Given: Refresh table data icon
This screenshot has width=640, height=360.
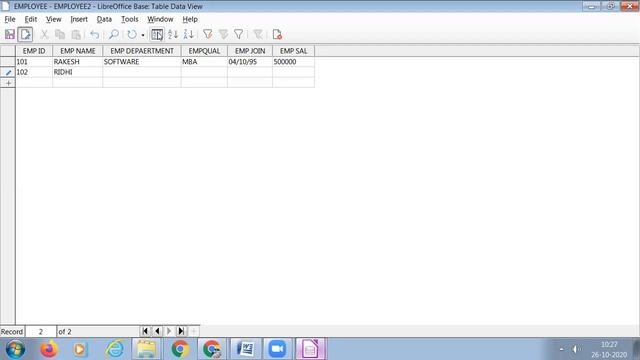Looking at the screenshot, I should 132,35.
